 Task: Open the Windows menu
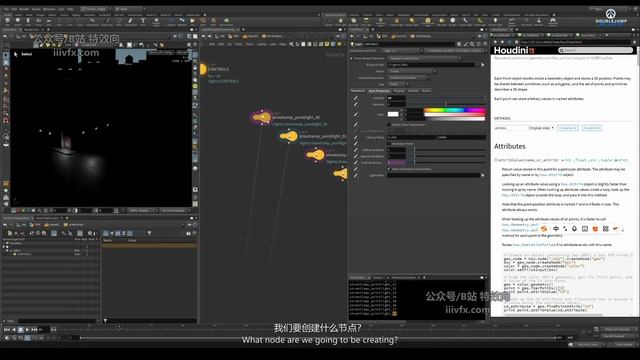(x=49, y=9)
